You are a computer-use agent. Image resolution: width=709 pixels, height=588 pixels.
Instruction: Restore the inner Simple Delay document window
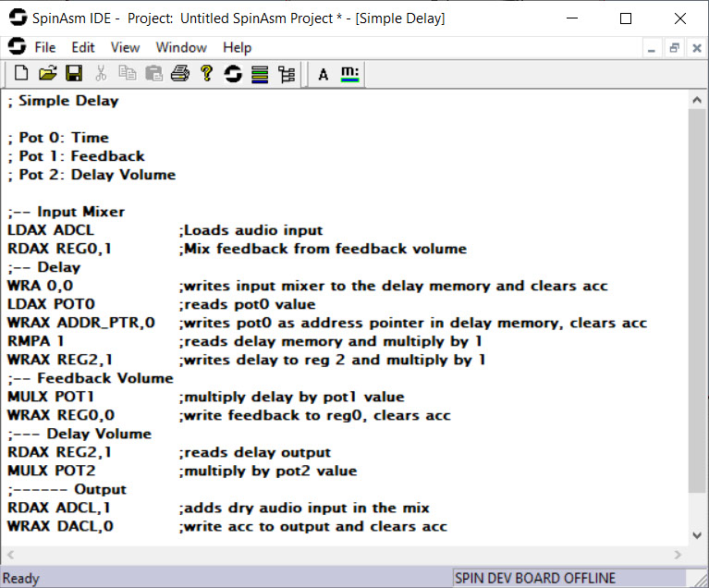click(674, 48)
